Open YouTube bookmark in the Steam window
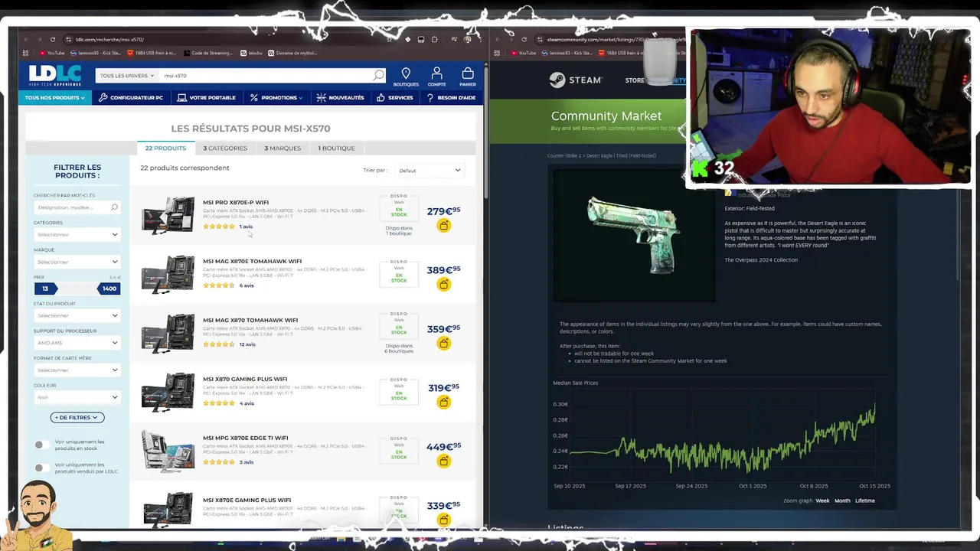This screenshot has height=551, width=980. tap(523, 53)
